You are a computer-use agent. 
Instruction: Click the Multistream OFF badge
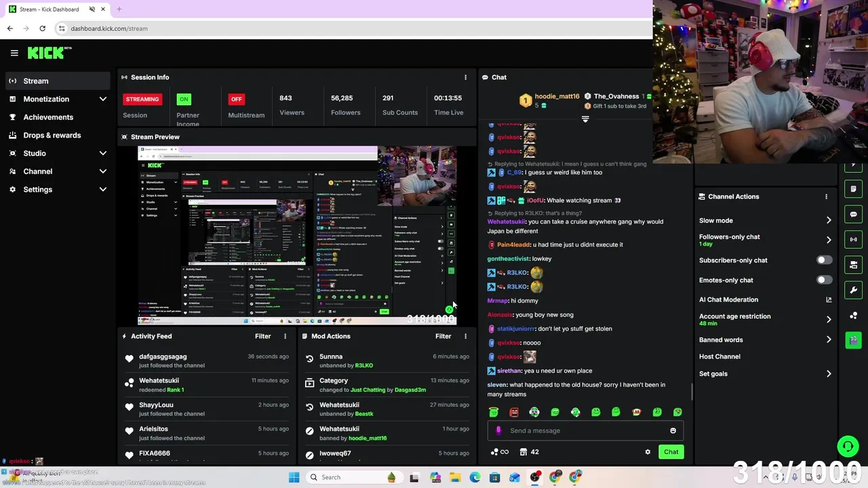coord(236,99)
